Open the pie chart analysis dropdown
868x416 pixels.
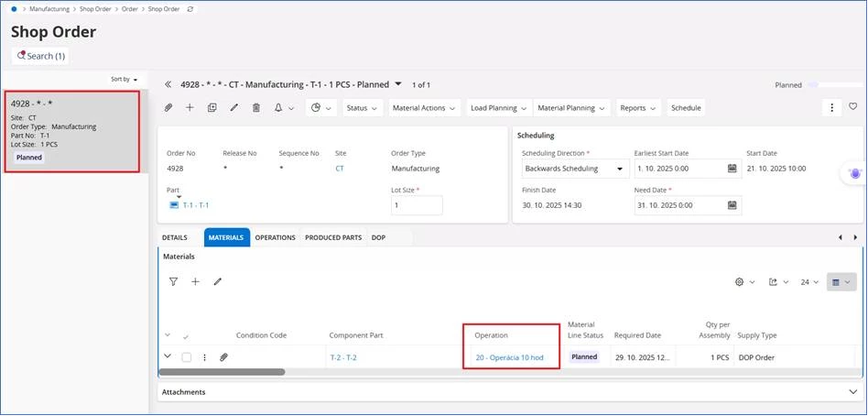321,108
